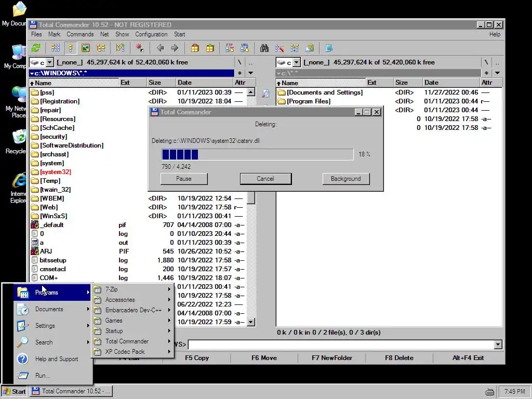
Task: Click the swap panels icon between panels
Action: pyautogui.click(x=265, y=94)
